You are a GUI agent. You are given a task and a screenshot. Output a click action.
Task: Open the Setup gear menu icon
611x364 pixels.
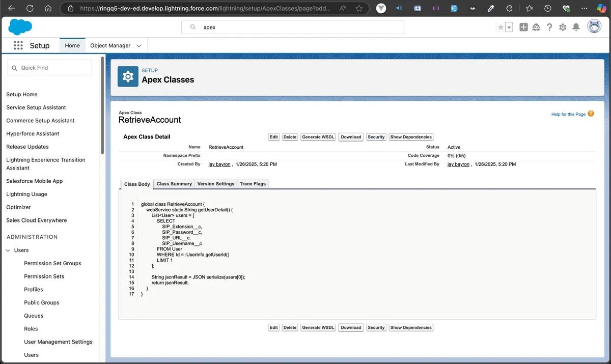pos(563,27)
